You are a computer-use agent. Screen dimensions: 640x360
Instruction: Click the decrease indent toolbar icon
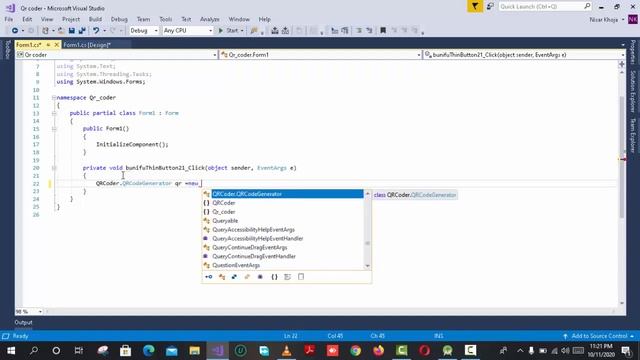pyautogui.click(x=334, y=31)
